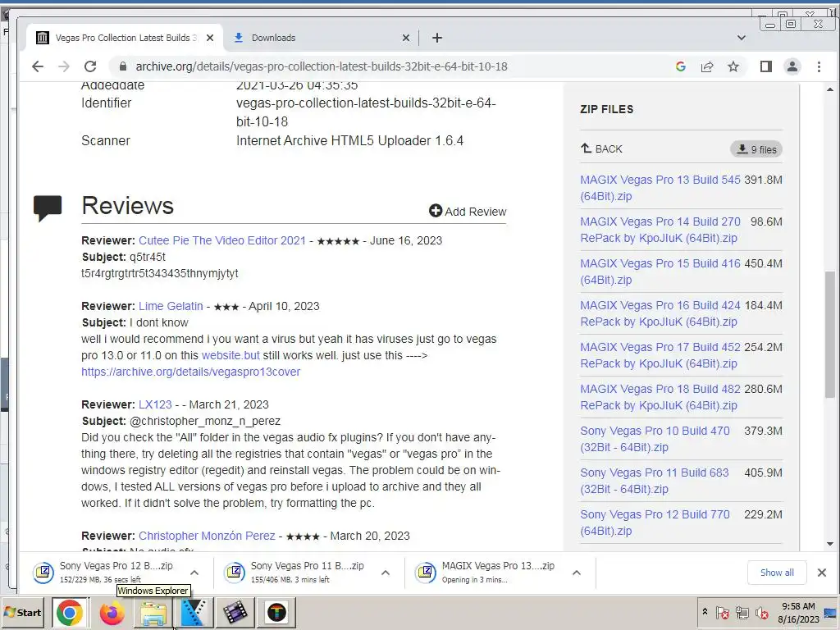Click the site lock icon
This screenshot has height=630, width=840.
(x=123, y=66)
